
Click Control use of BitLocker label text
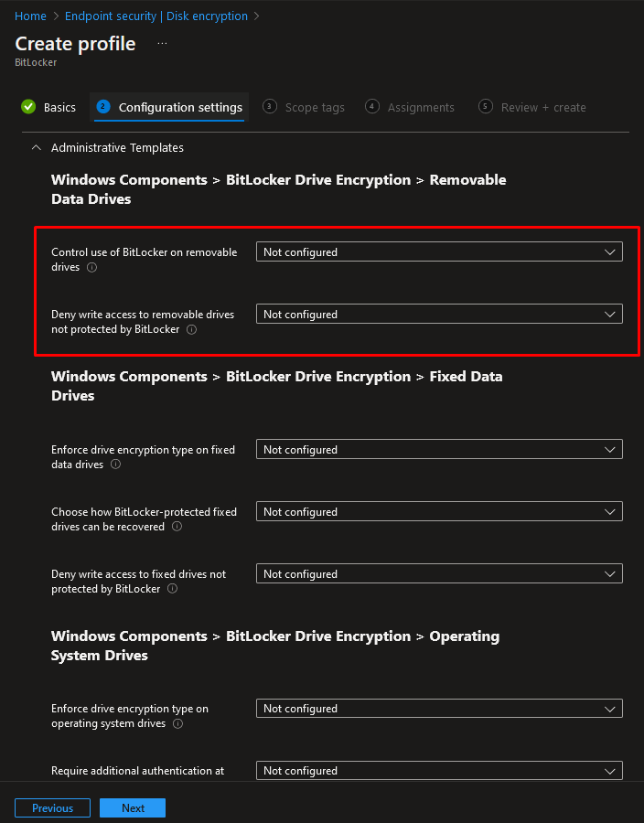(145, 260)
